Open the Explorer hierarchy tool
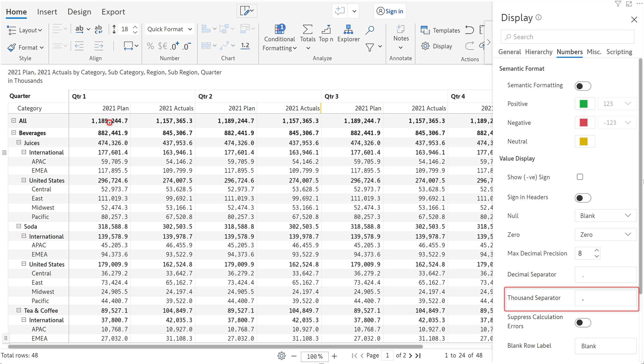 348,30
